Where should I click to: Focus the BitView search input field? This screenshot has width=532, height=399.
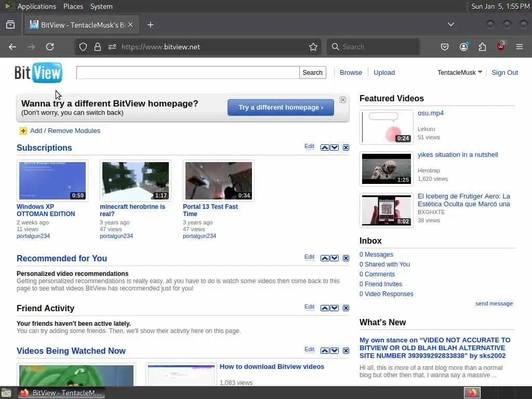(x=188, y=73)
